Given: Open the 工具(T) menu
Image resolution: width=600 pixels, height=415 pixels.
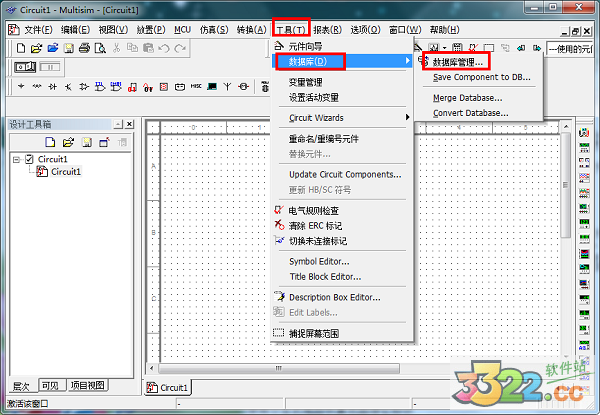Looking at the screenshot, I should 291,30.
